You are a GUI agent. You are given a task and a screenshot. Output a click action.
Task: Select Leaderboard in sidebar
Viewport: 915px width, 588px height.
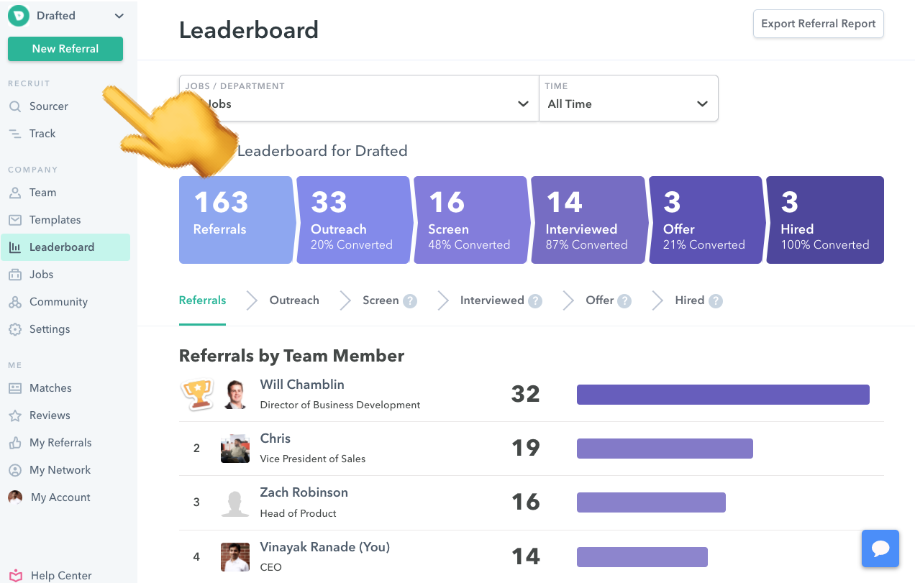65,247
